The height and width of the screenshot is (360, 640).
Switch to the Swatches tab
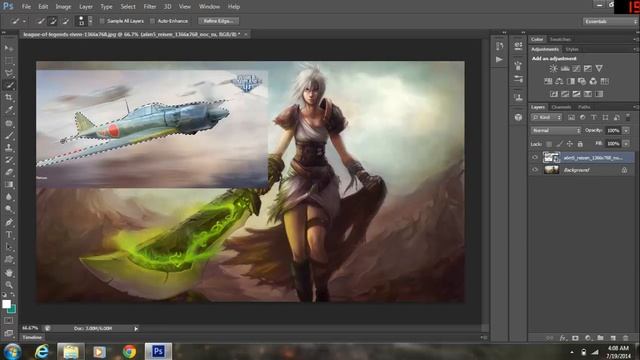(x=560, y=40)
